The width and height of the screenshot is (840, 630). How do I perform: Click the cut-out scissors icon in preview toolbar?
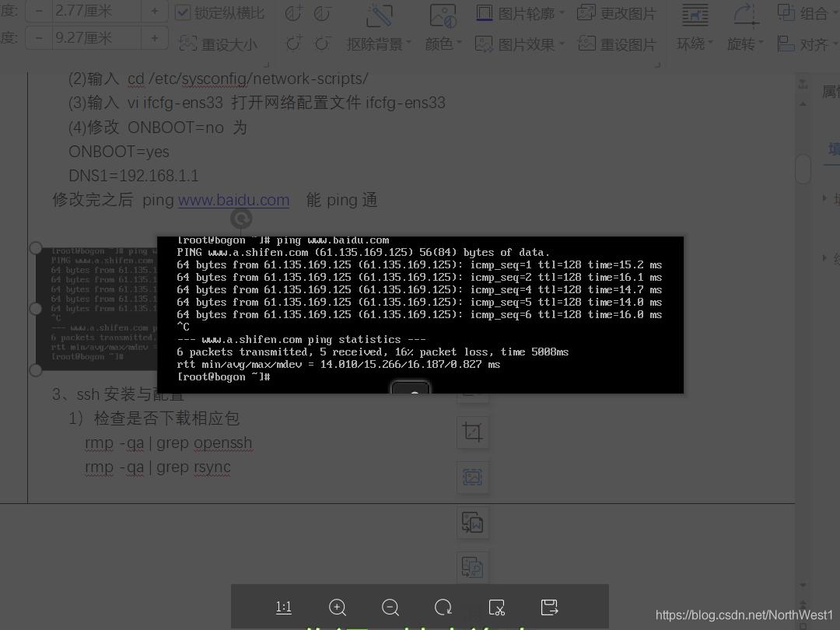click(496, 607)
